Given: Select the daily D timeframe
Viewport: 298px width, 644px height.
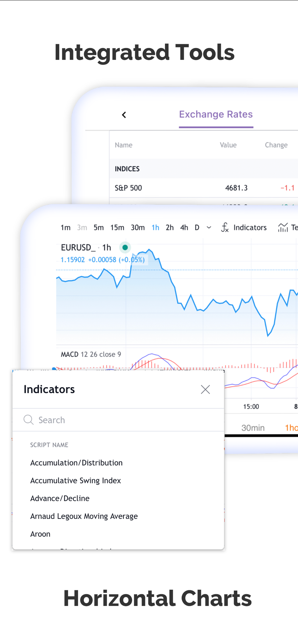Looking at the screenshot, I should (197, 228).
